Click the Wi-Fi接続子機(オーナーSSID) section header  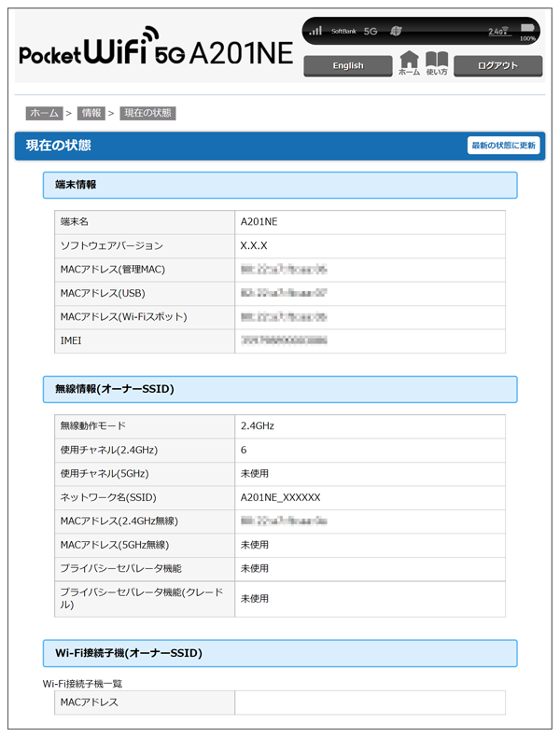tap(279, 653)
